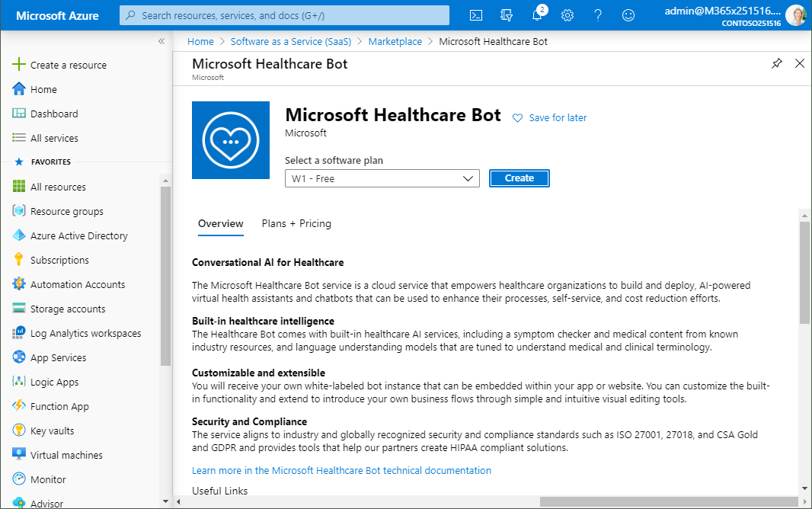812x509 pixels.
Task: Pin the Microsoft Healthcare Bot blade
Action: 777,64
